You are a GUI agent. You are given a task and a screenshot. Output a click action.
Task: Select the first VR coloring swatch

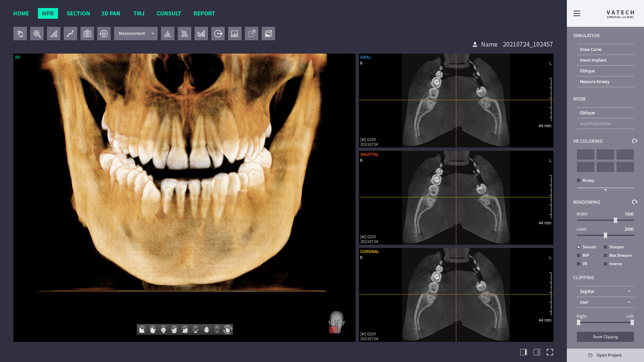pos(586,155)
